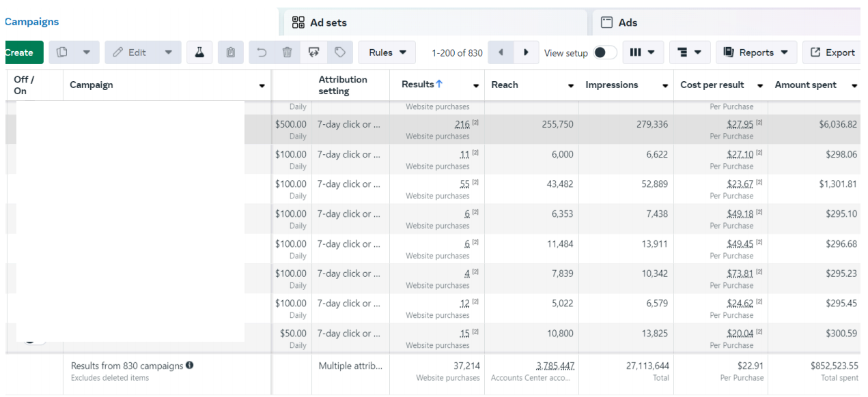Toggle the partially hidden campaign on/off switch
The height and width of the screenshot is (397, 868).
point(34,339)
